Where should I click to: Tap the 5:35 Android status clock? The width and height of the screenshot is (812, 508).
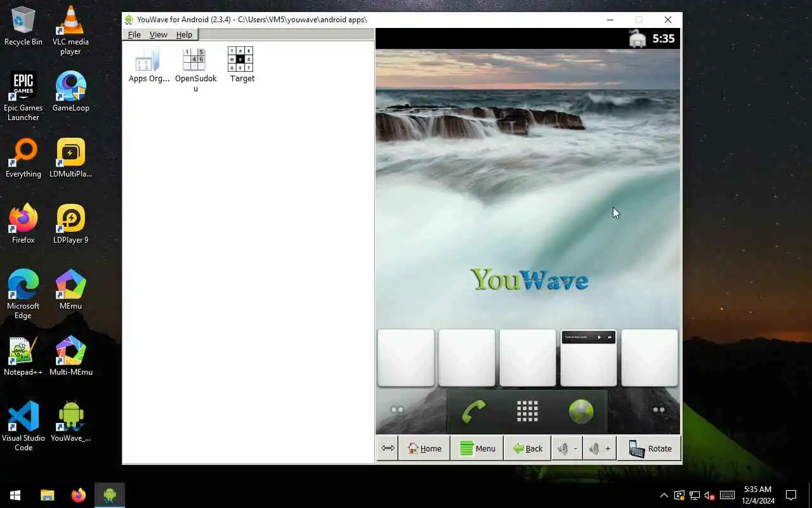pyautogui.click(x=664, y=39)
